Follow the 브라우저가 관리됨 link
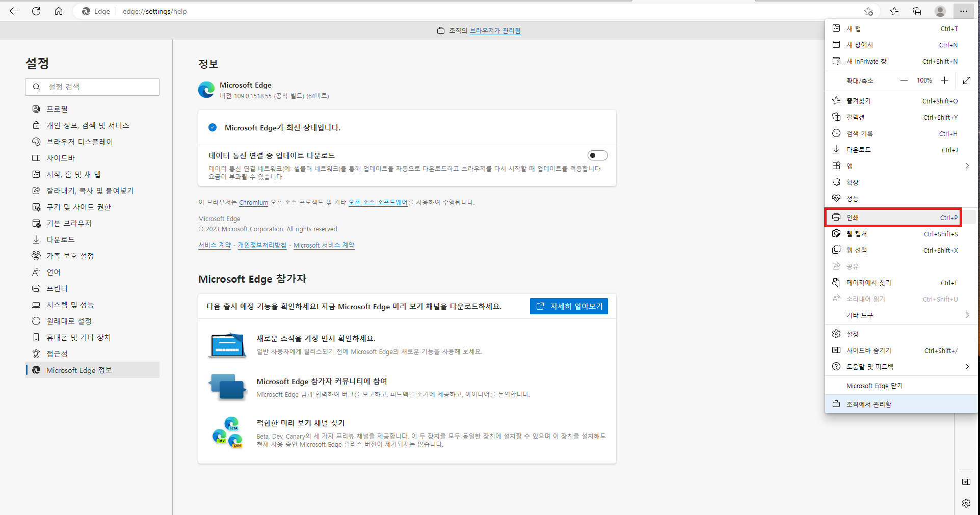 495,31
